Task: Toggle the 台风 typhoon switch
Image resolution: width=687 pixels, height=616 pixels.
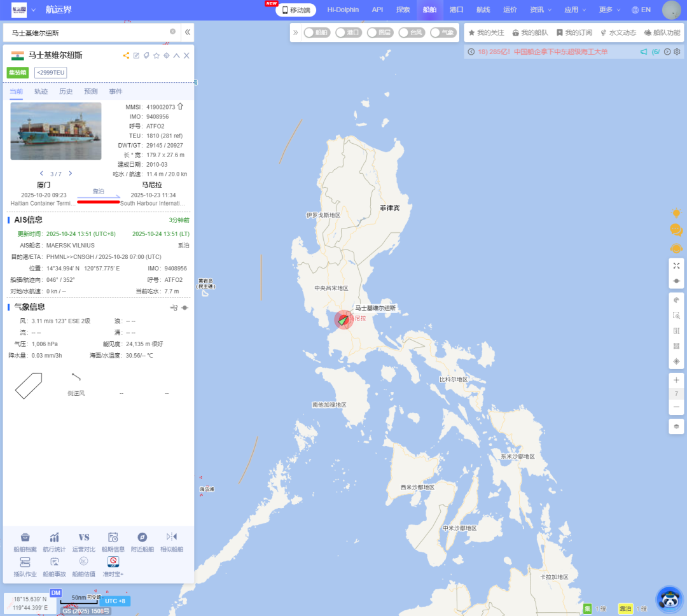Action: pos(412,32)
